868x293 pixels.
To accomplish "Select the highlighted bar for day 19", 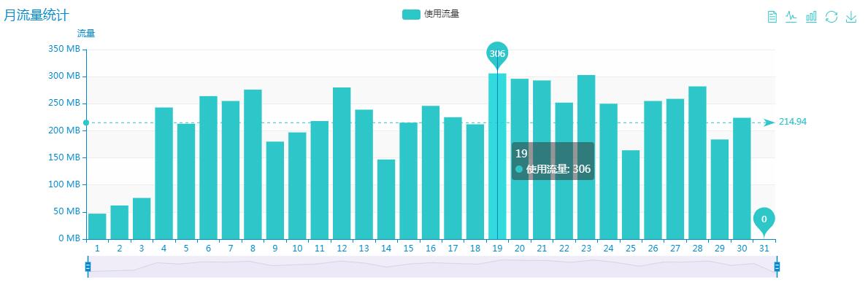I will click(497, 157).
